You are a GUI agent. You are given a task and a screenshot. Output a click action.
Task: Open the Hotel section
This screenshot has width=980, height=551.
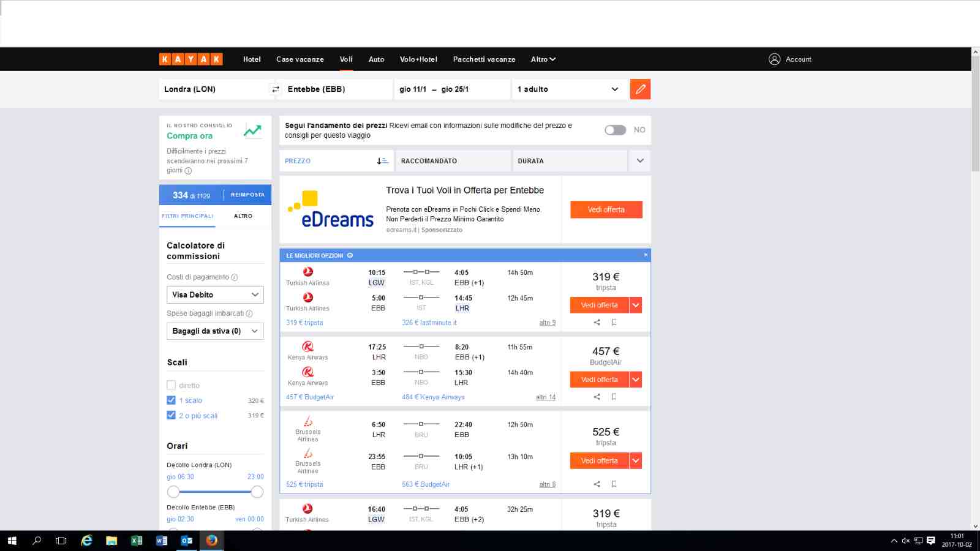[x=252, y=59]
